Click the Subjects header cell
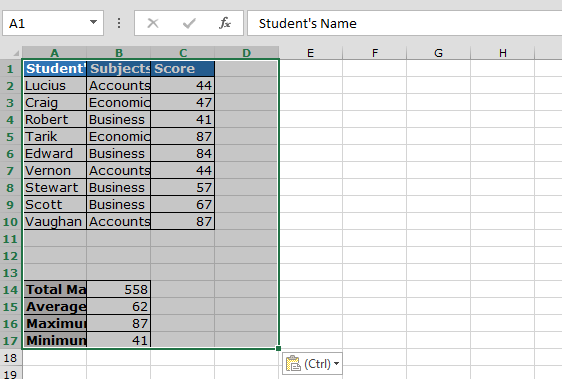 click(x=119, y=68)
